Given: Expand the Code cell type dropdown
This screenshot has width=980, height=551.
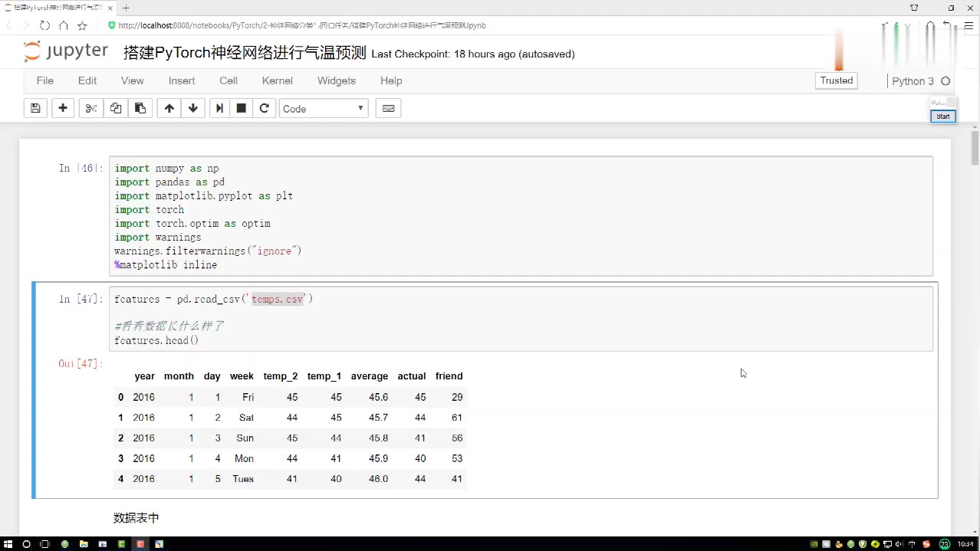Looking at the screenshot, I should pos(324,108).
